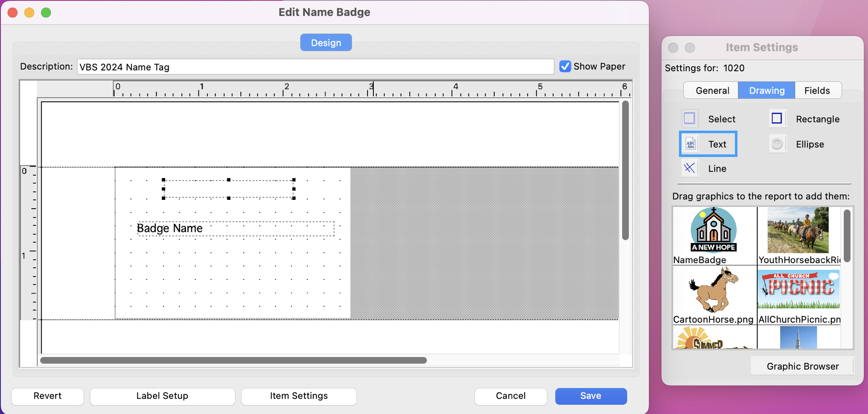This screenshot has width=868, height=414.
Task: Select the Badge Name text field on canvas
Action: pos(235,229)
